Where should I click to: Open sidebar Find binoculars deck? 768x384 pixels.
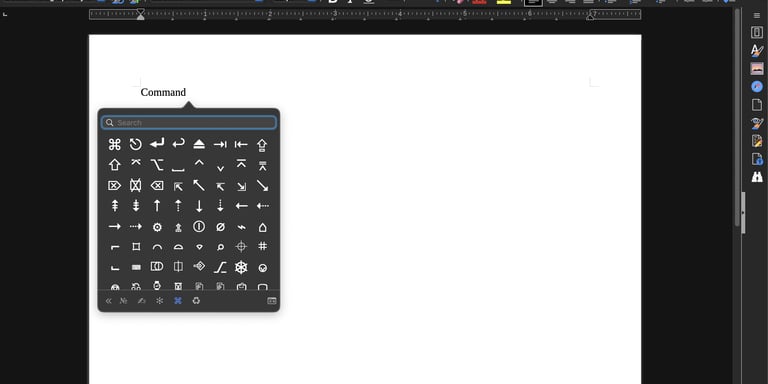pyautogui.click(x=757, y=177)
